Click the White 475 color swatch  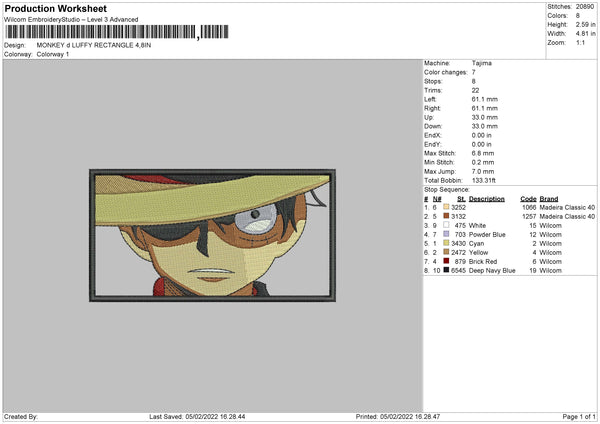[446, 225]
